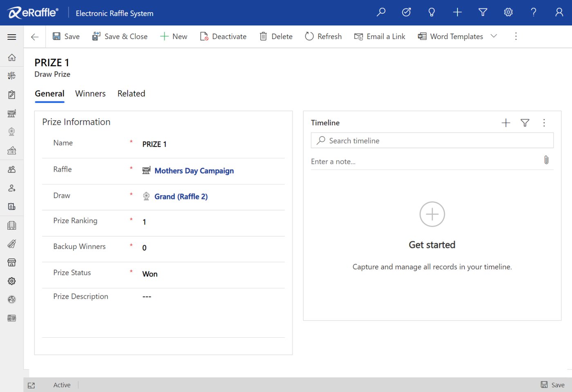
Task: Attach a file with the paperclip icon
Action: pos(546,160)
